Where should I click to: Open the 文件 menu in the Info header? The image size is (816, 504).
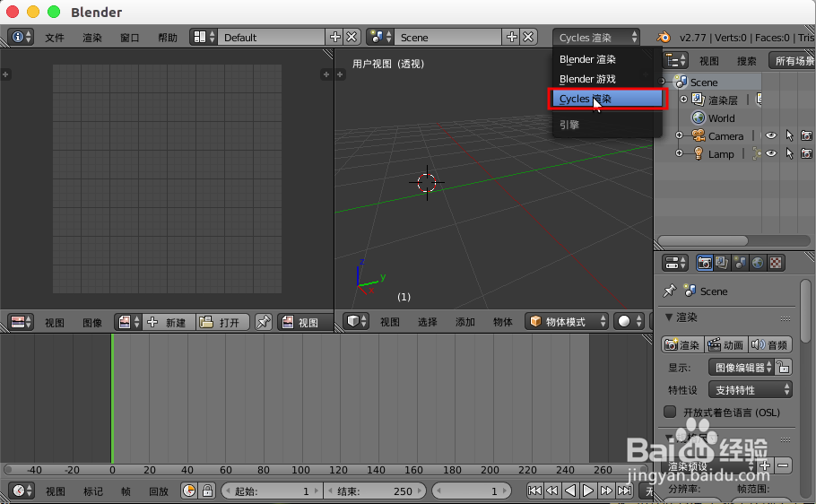tap(54, 38)
